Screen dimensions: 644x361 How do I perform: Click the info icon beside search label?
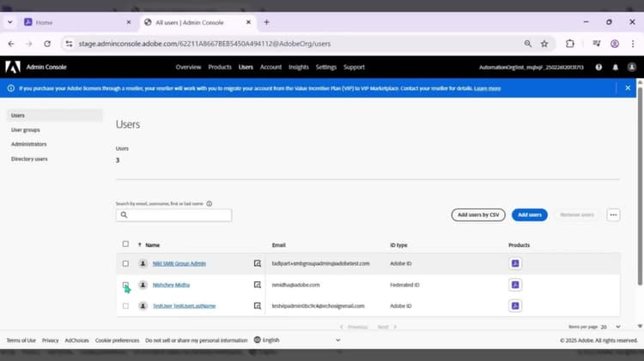point(209,203)
